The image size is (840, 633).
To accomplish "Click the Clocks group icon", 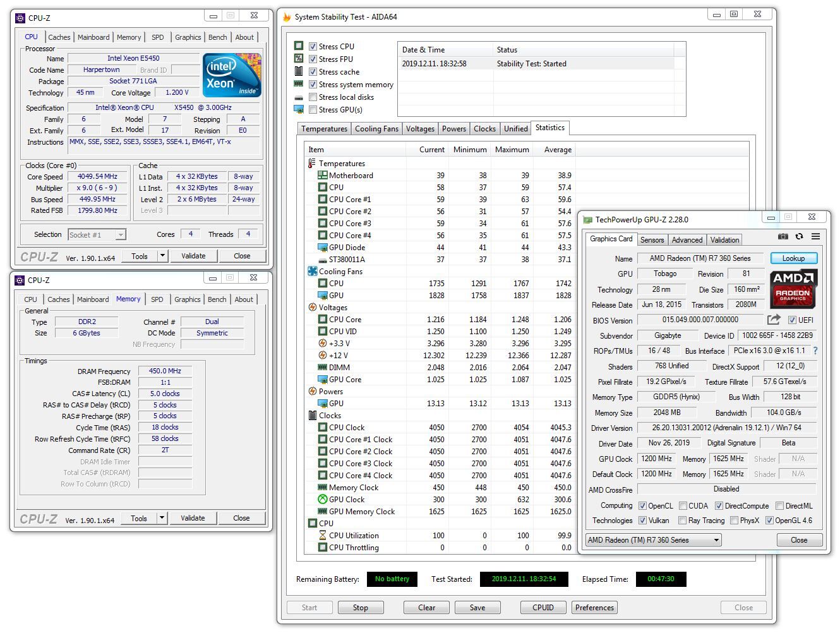I will (x=312, y=416).
